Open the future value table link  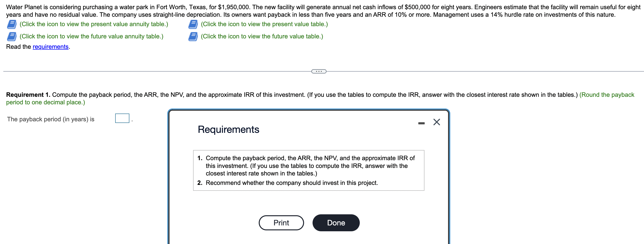[262, 36]
